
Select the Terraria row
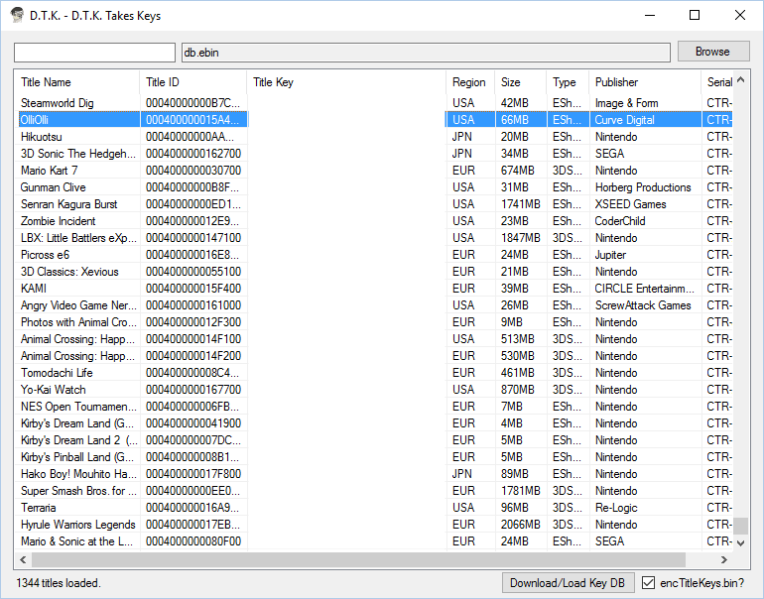tap(374, 508)
